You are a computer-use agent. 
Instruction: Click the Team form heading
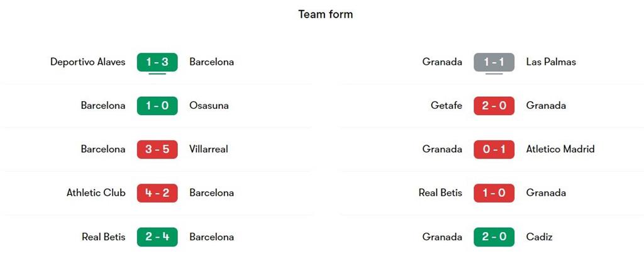325,14
